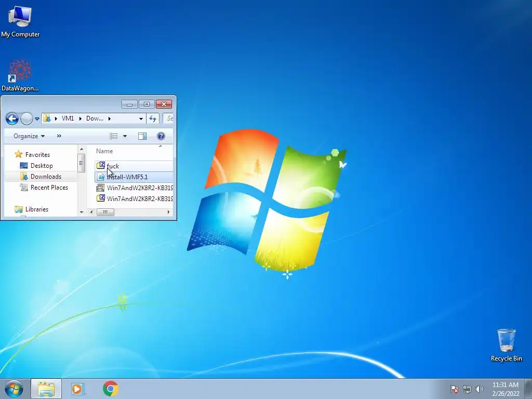Open the view options dropdown arrow
Image resolution: width=532 pixels, height=399 pixels.
[125, 136]
